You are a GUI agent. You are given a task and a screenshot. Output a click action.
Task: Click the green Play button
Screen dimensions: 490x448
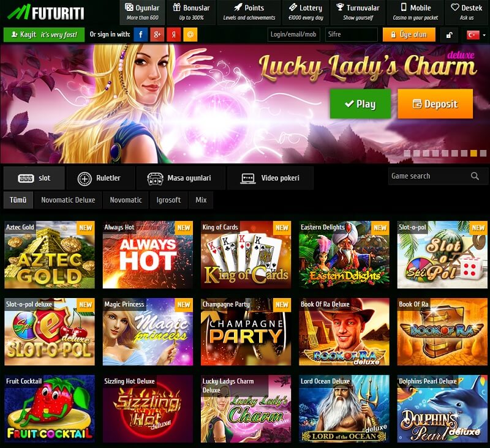click(x=360, y=103)
